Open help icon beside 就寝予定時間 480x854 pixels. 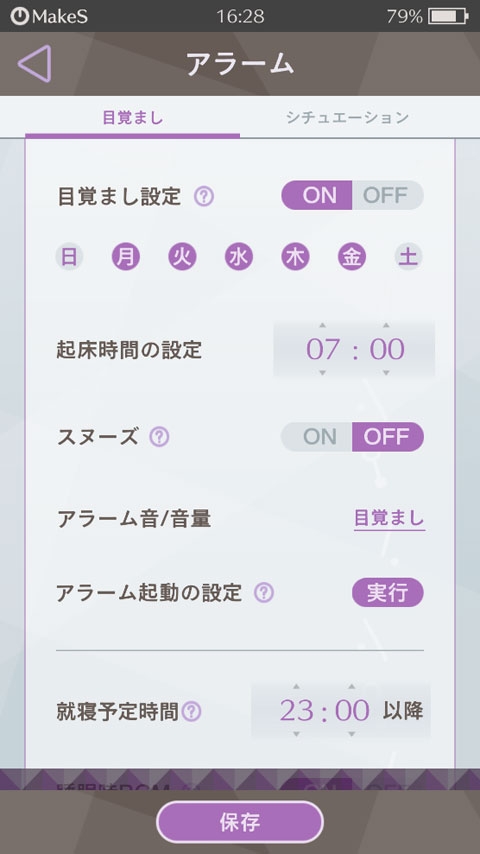pos(191,711)
